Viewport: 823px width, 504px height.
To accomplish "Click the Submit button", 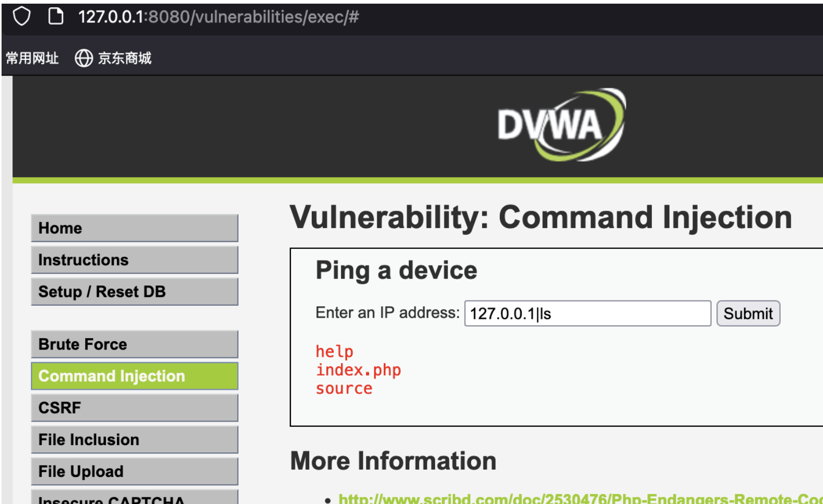I will (748, 314).
